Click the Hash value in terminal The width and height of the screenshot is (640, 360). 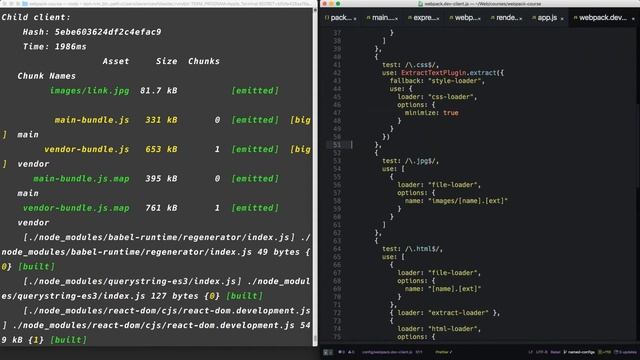tap(108, 32)
